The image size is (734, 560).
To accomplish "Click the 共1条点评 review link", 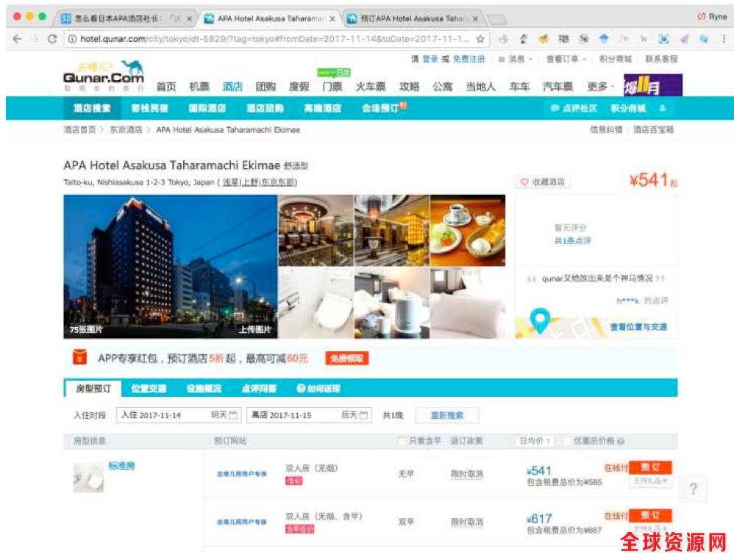I will pyautogui.click(x=572, y=241).
